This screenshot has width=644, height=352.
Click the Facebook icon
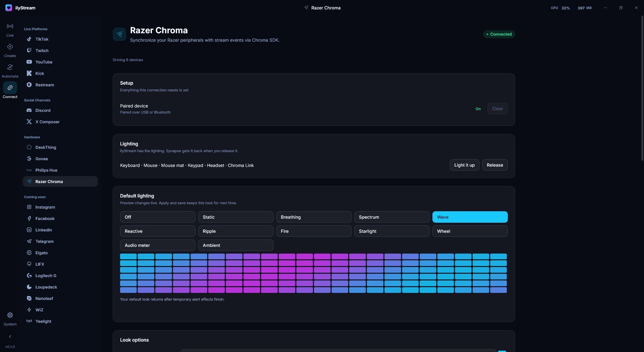point(29,218)
